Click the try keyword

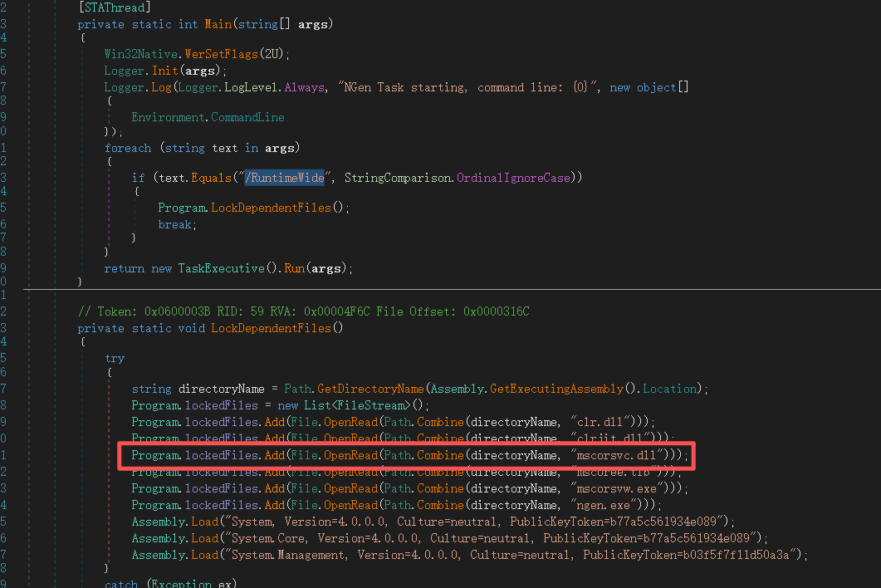[115, 359]
